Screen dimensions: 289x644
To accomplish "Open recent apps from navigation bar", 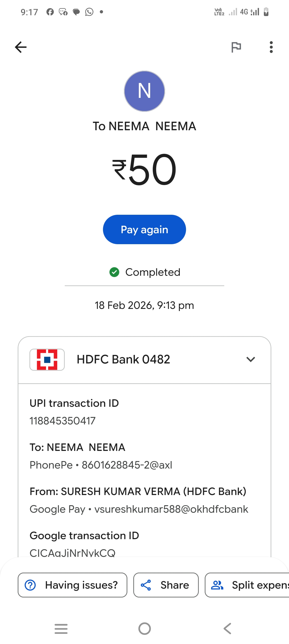I will point(61,628).
